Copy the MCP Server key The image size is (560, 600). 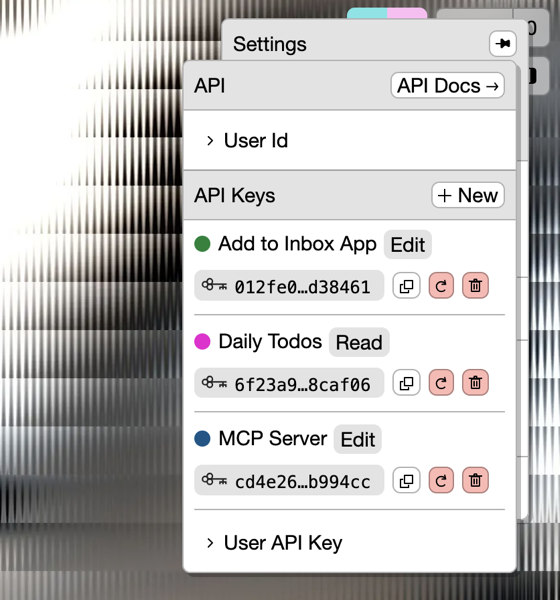407,480
